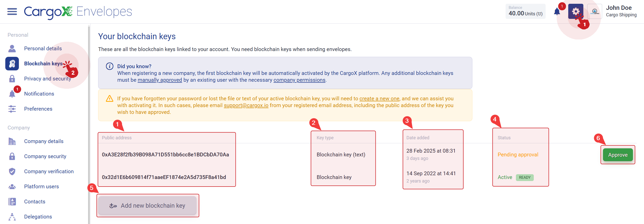Select the Blockchain keys sidebar icon
Image resolution: width=644 pixels, height=224 pixels.
tap(12, 64)
